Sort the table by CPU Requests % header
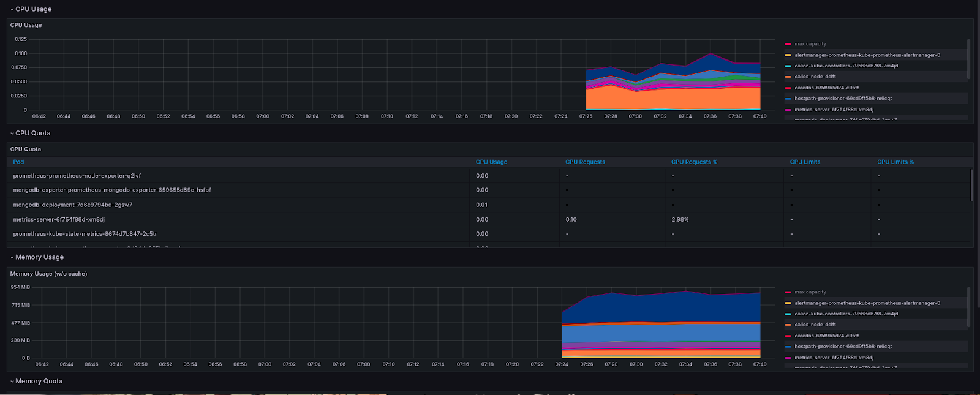This screenshot has height=395, width=980. click(694, 162)
